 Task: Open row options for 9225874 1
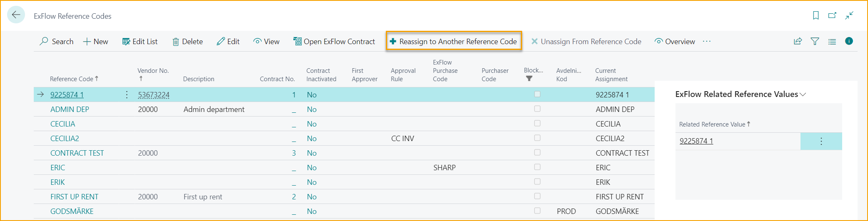click(x=127, y=94)
